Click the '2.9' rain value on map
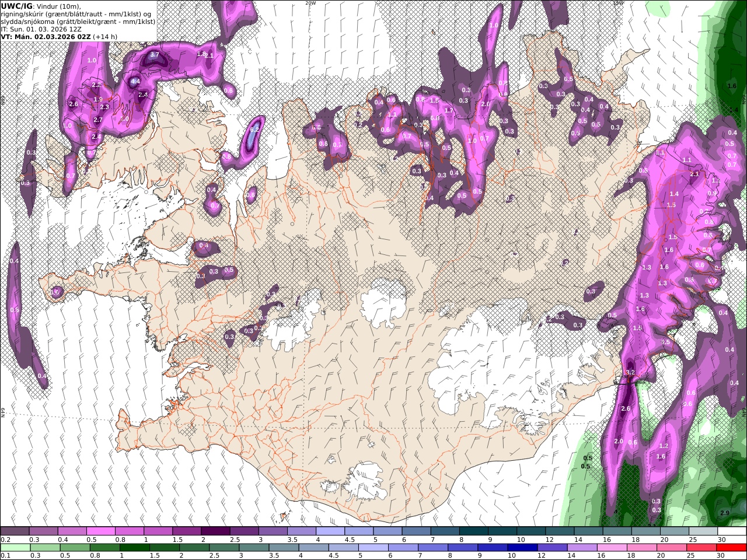 pos(725,513)
